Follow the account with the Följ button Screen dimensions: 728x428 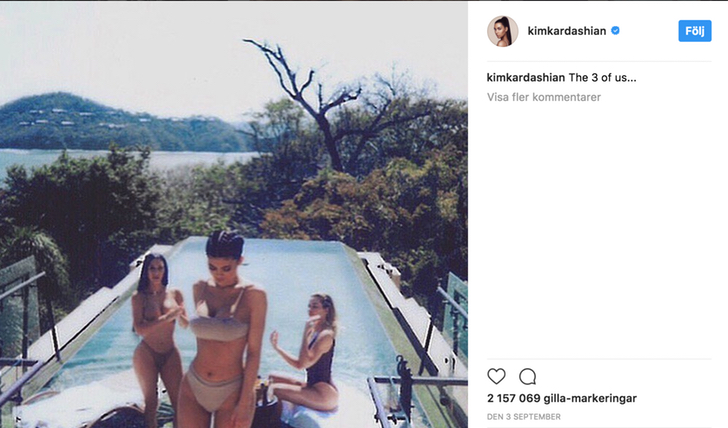(695, 31)
